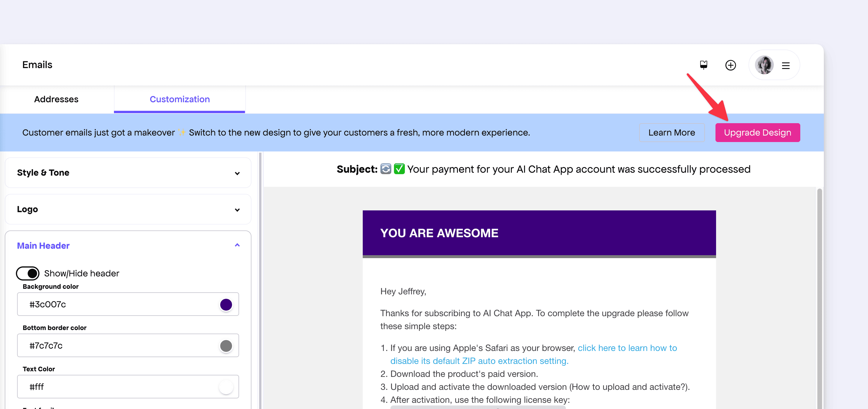Click the green checkmark emoji in subject

pyautogui.click(x=399, y=169)
